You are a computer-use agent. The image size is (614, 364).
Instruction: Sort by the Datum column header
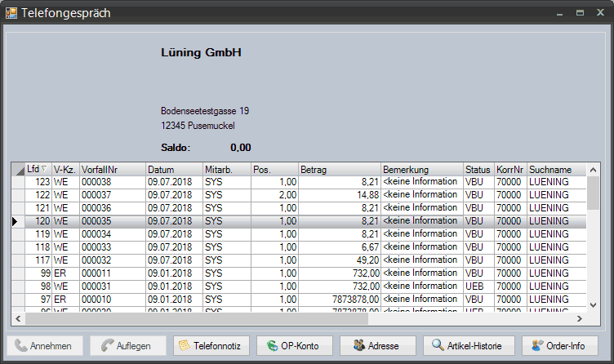tap(173, 169)
